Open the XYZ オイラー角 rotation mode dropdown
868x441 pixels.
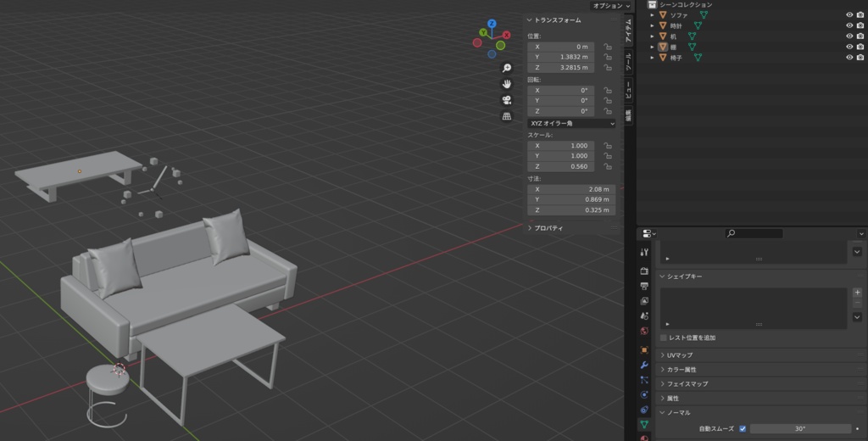coord(572,124)
